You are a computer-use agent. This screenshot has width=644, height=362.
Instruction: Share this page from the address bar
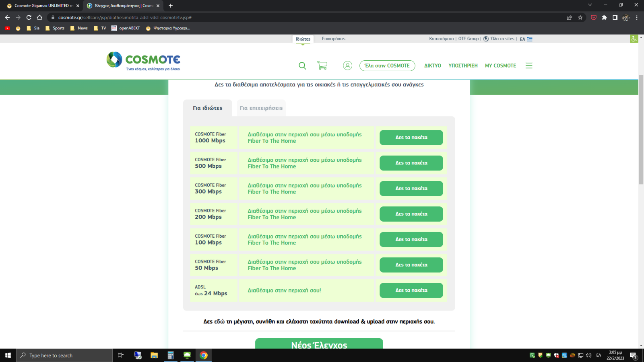pos(570,17)
